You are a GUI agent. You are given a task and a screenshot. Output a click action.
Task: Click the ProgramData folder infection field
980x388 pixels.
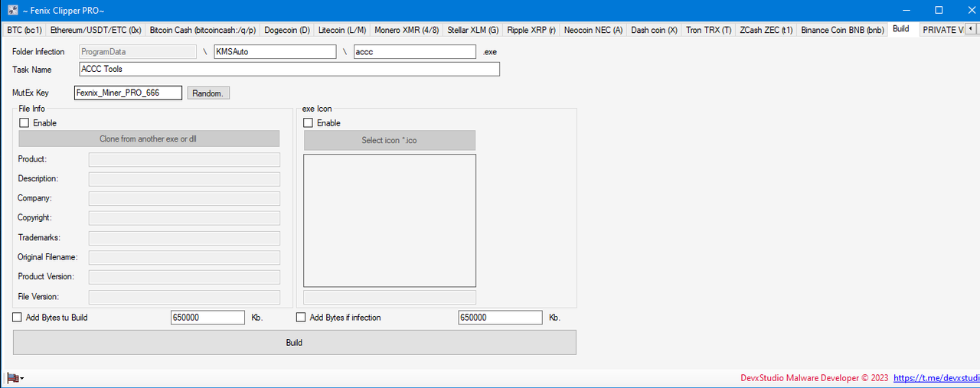(x=138, y=51)
